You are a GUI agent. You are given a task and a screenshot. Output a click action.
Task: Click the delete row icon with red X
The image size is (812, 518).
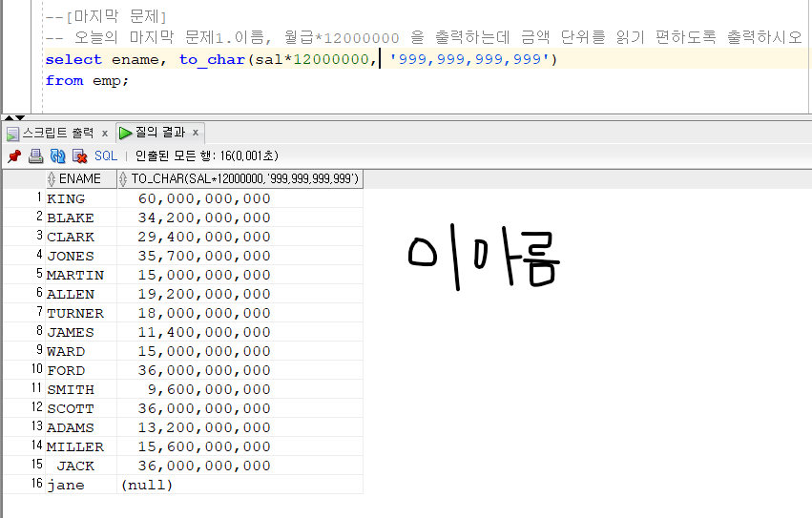pyautogui.click(x=80, y=155)
